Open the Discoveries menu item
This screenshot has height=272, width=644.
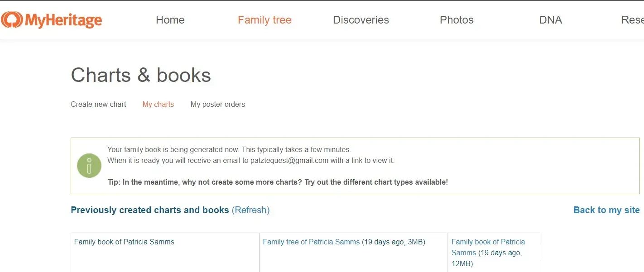(x=360, y=20)
